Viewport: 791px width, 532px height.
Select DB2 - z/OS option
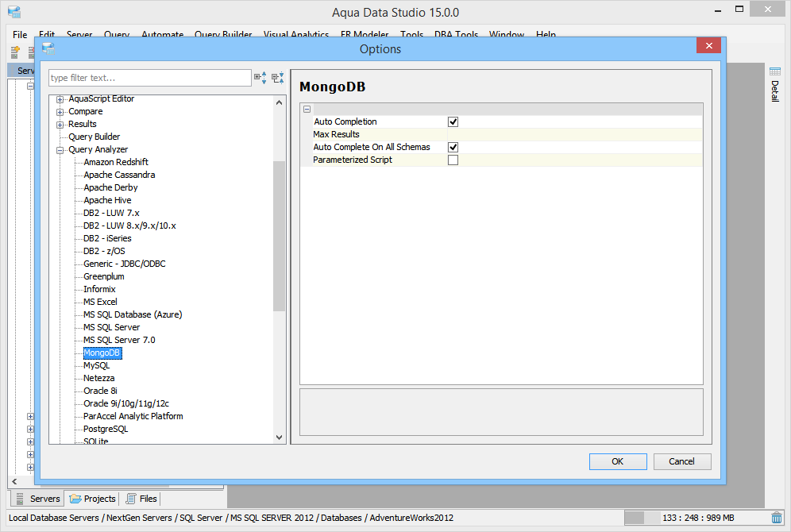(104, 251)
